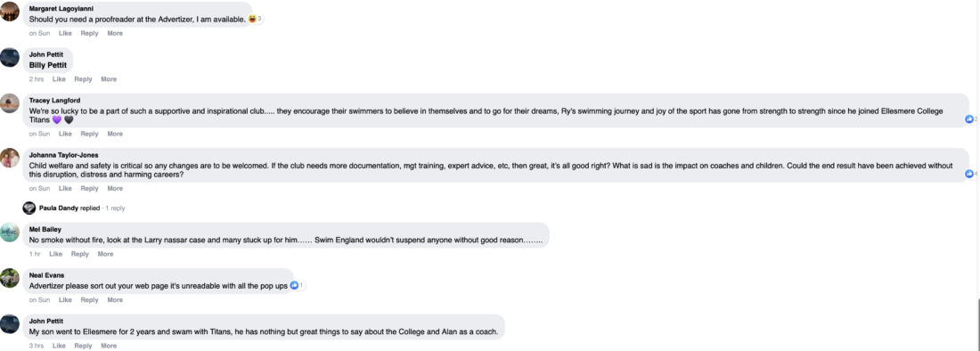Viewport: 980px width, 351px height.
Task: Like John Pettit's comment about Ellesmere
Action: coord(59,346)
